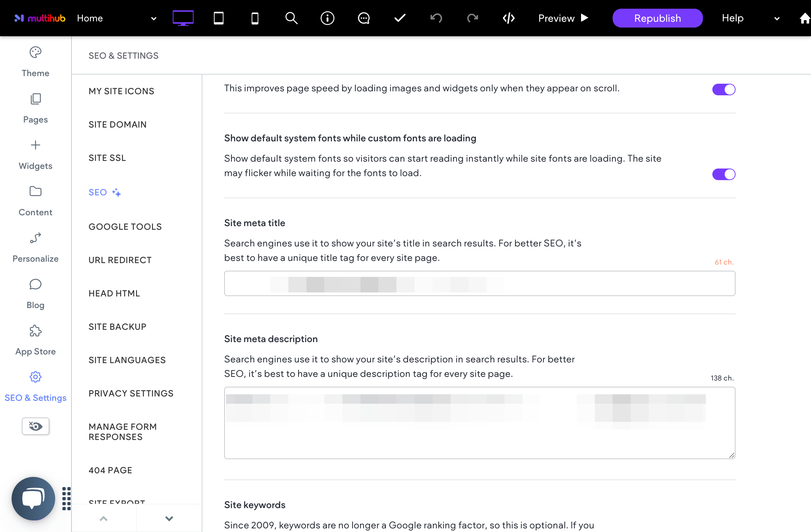Open the search magnifier tool
This screenshot has width=811, height=532.
pyautogui.click(x=291, y=18)
